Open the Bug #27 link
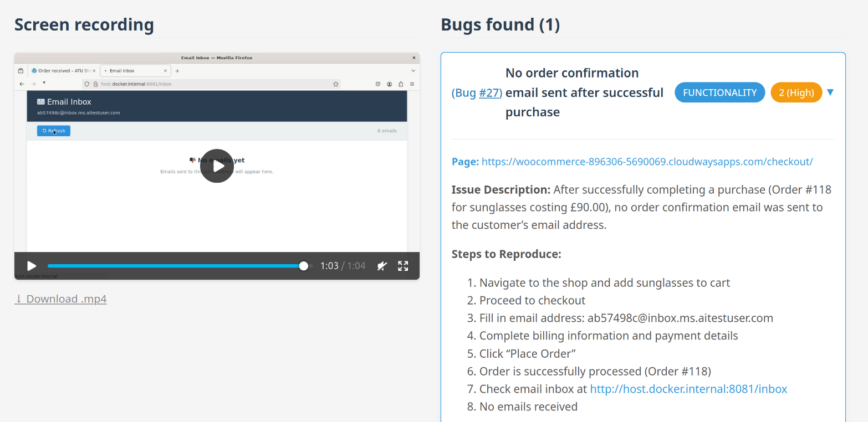868x422 pixels. 489,92
